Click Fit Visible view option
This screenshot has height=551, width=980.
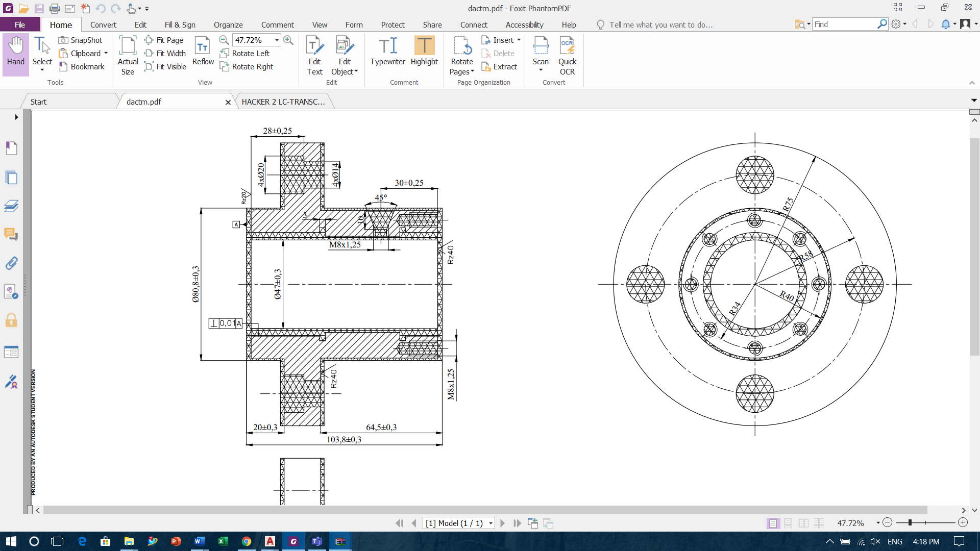165,66
